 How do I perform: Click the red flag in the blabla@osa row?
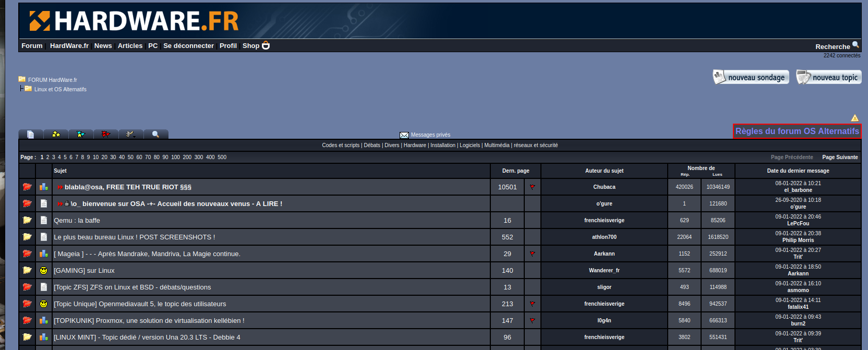point(533,187)
